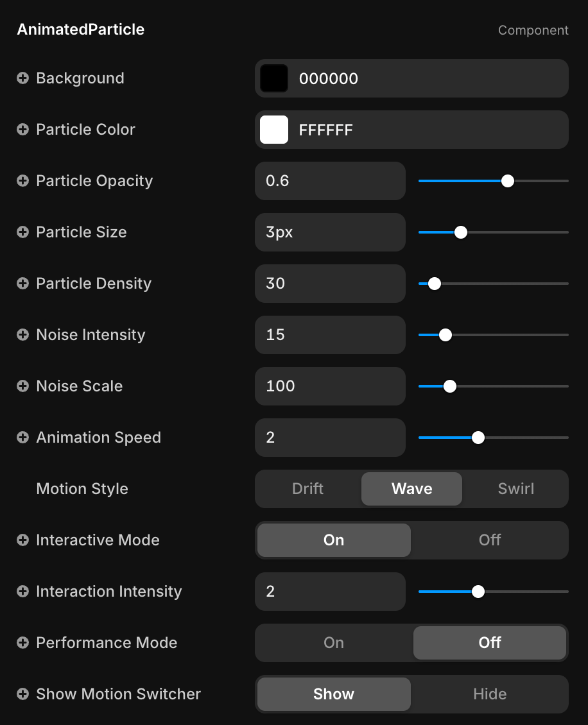This screenshot has height=725, width=588.
Task: Click the Noise Scale value field
Action: [x=330, y=386]
